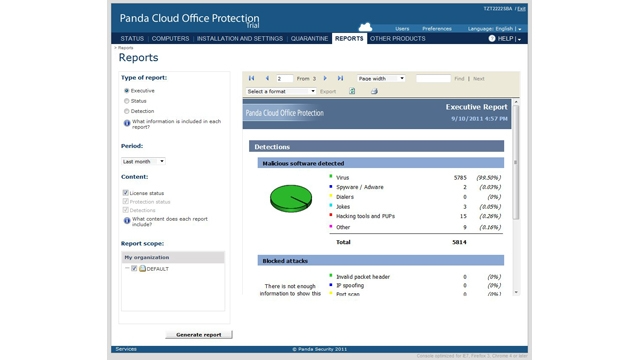Click the help question mark icon
This screenshot has width=640, height=360.
[x=492, y=38]
